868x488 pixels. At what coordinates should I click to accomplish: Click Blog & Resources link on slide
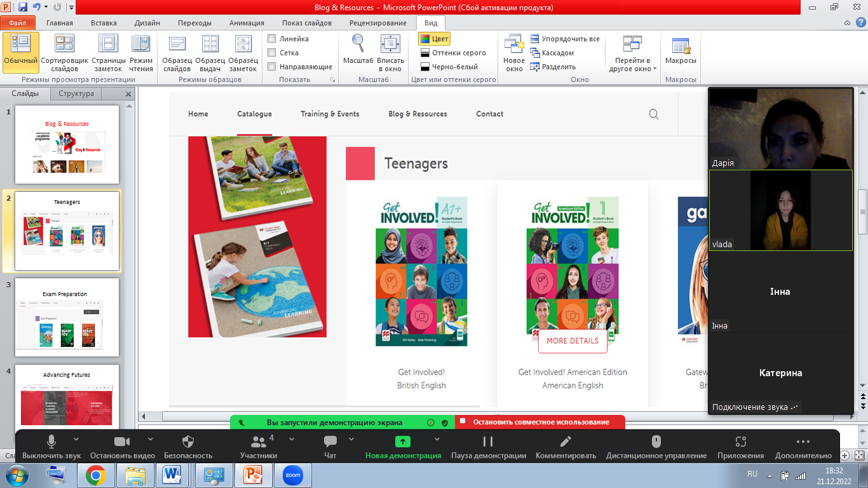417,114
